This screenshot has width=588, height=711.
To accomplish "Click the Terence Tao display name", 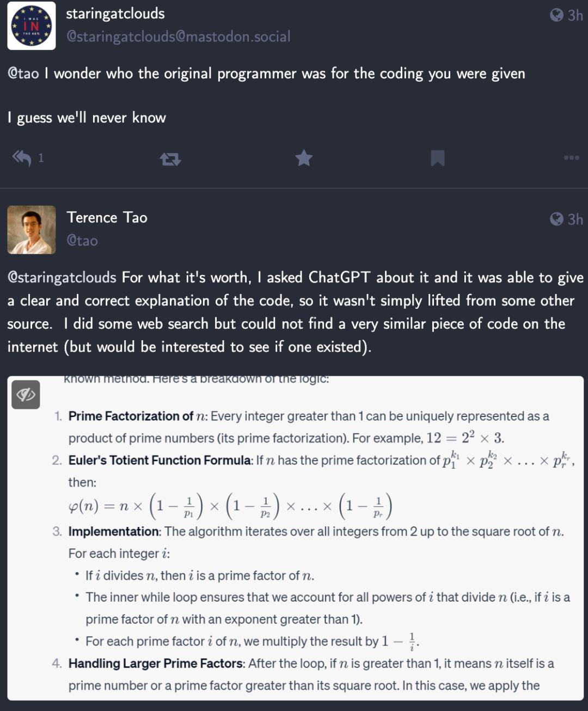I will tap(107, 218).
